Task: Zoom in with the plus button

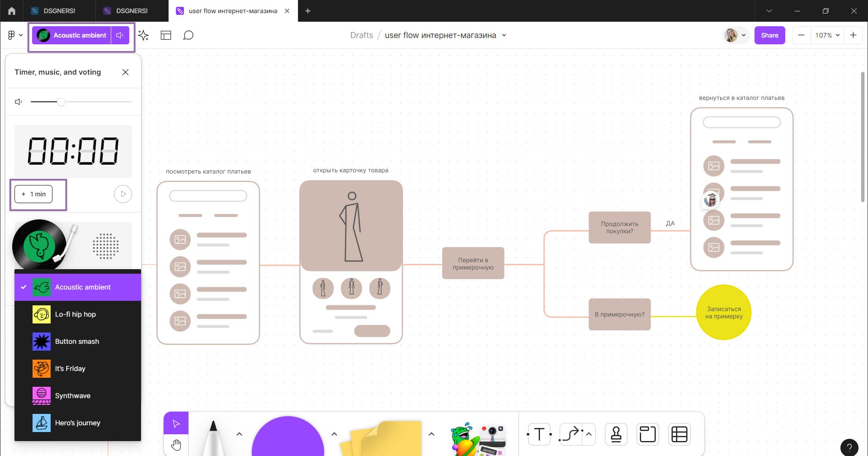Action: point(853,35)
